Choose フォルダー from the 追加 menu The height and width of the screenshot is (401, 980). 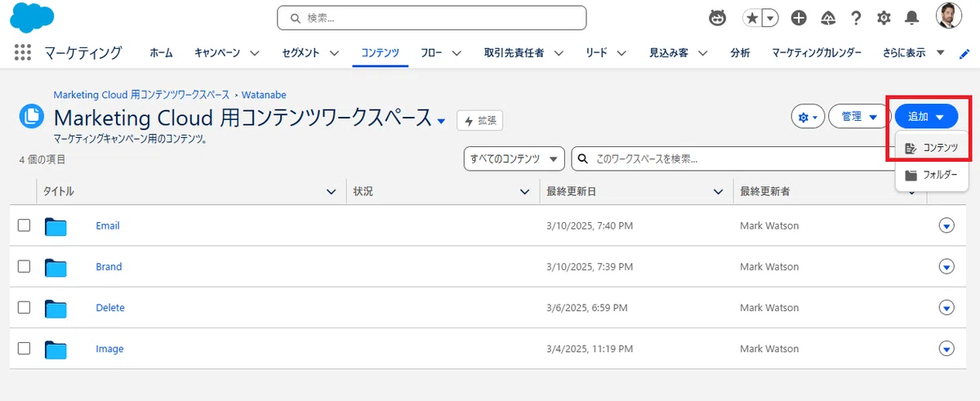coord(931,175)
